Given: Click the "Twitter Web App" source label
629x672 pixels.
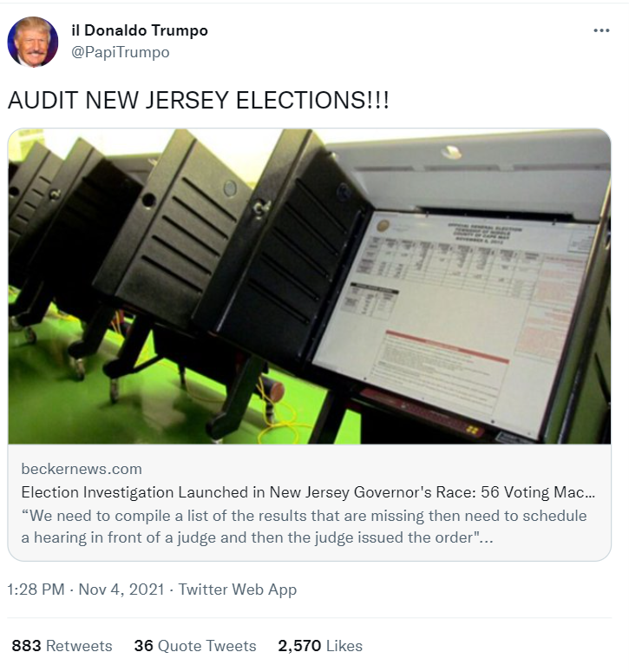Looking at the screenshot, I should point(237,590).
